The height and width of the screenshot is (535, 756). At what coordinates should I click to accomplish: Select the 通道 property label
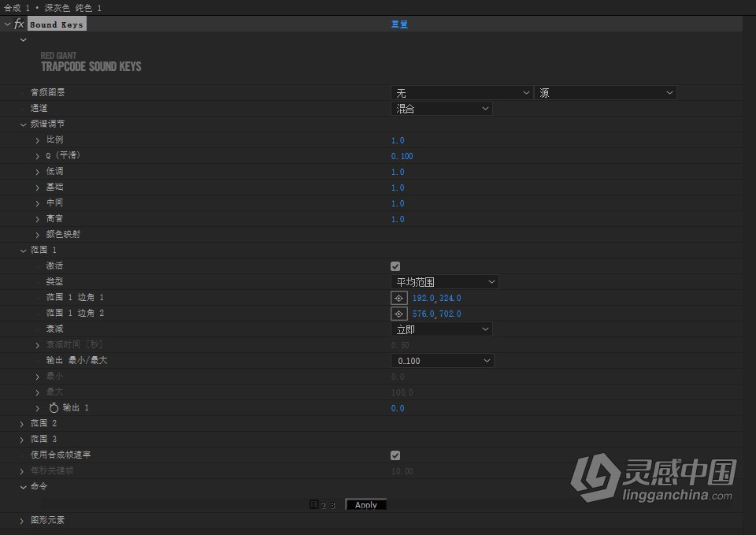pos(39,108)
